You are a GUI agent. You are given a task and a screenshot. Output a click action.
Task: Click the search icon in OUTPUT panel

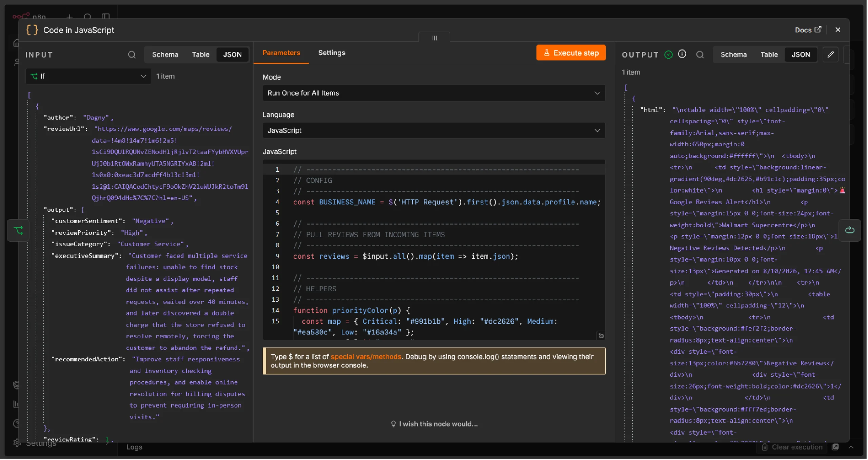701,55
